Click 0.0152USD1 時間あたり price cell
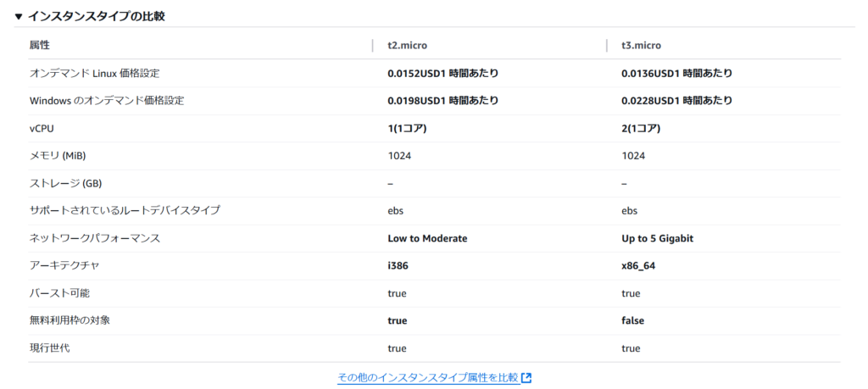The width and height of the screenshot is (868, 389). click(442, 73)
